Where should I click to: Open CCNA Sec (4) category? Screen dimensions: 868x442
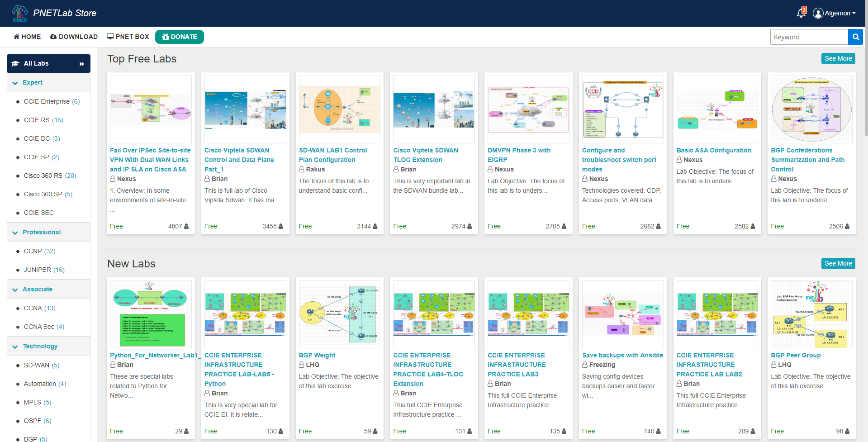click(44, 327)
